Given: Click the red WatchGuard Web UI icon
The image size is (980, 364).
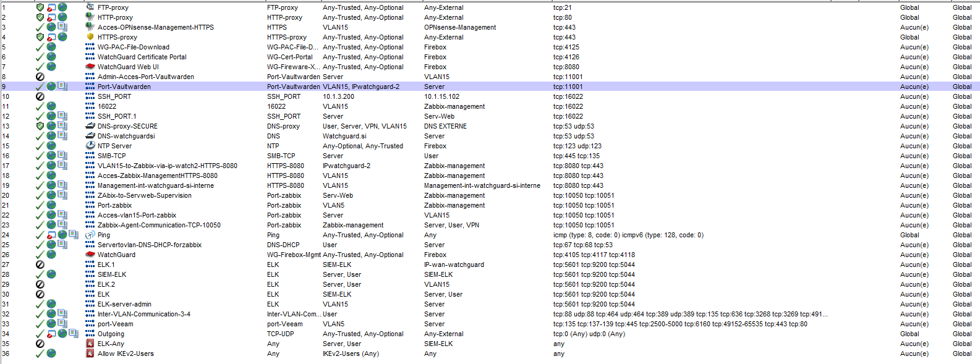Looking at the screenshot, I should [90, 67].
